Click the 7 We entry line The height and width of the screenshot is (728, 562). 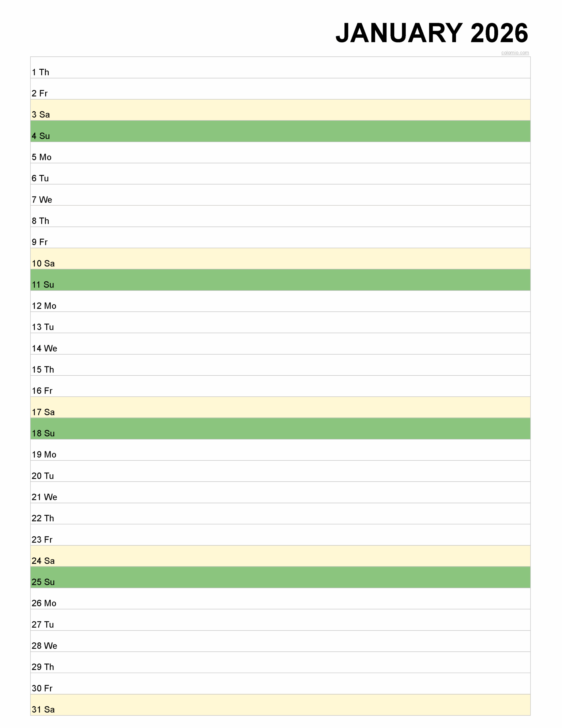click(x=280, y=195)
